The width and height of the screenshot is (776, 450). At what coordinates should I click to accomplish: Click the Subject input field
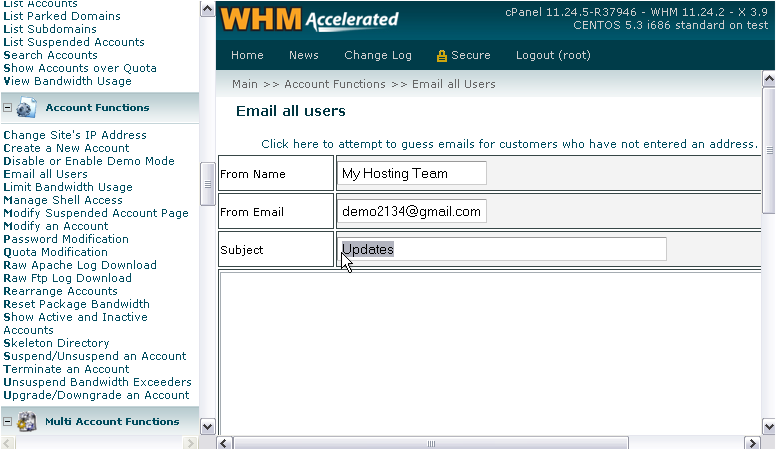coord(502,249)
